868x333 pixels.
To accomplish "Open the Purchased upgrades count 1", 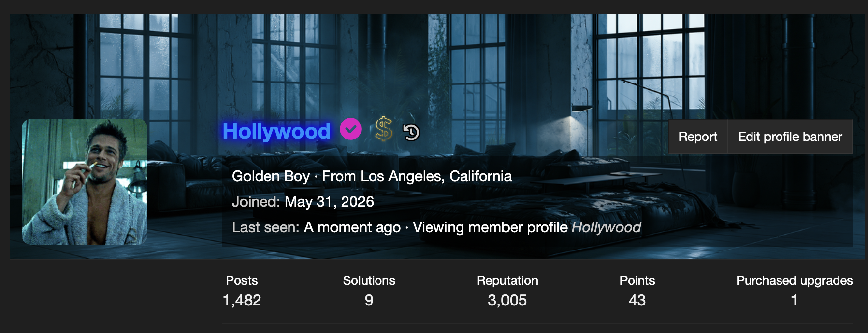I will pyautogui.click(x=794, y=300).
